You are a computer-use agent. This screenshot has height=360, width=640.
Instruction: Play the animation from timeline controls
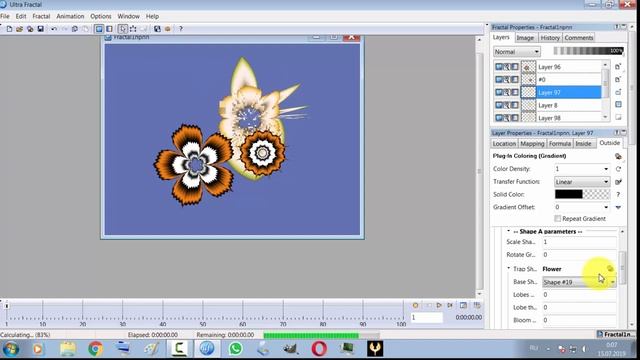pyautogui.click(x=439, y=305)
